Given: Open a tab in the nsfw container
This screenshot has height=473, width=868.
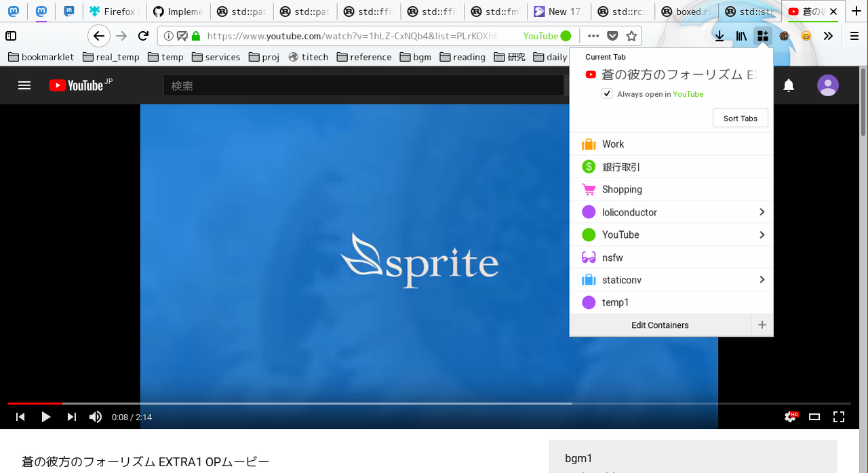Looking at the screenshot, I should (671, 258).
